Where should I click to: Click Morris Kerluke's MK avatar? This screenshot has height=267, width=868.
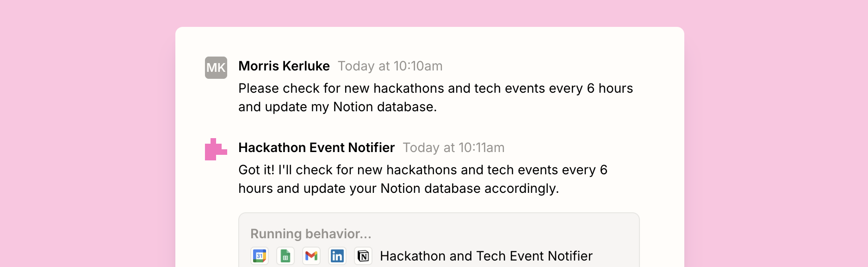point(216,67)
